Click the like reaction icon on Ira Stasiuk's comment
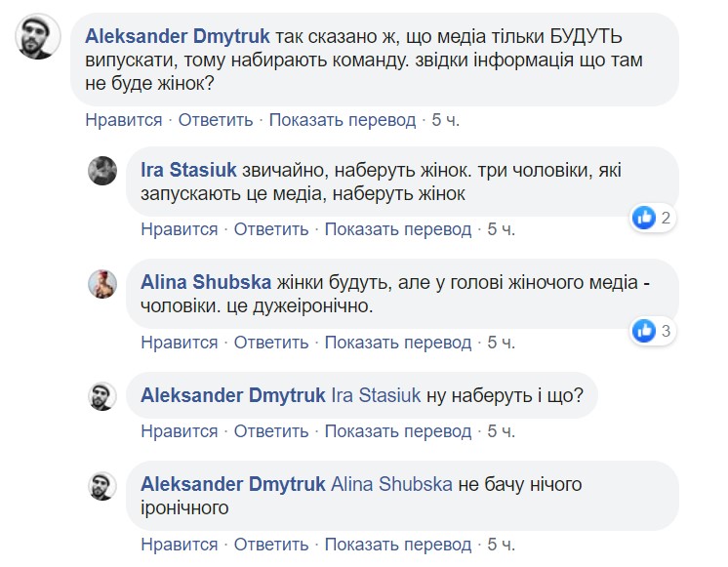This screenshot has height=567, width=728. click(643, 218)
